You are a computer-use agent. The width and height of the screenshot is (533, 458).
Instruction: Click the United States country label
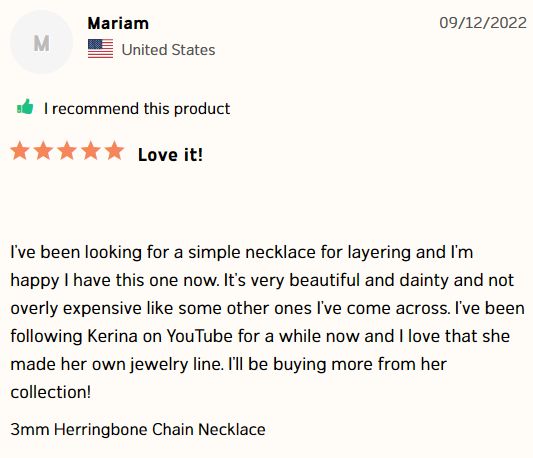point(168,50)
